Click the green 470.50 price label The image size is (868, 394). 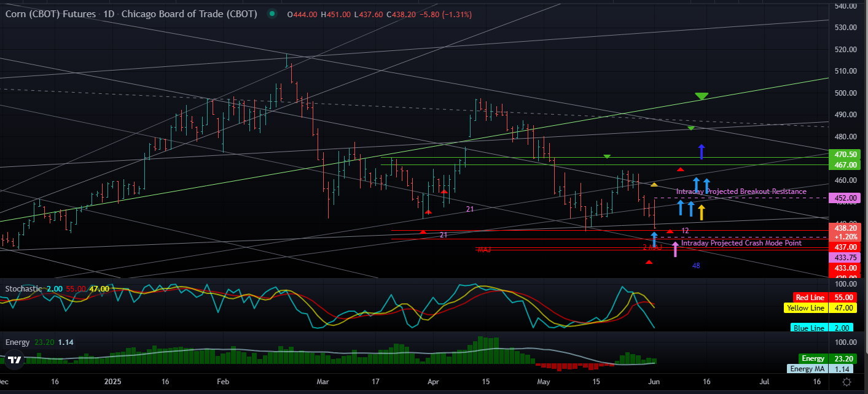coord(846,154)
